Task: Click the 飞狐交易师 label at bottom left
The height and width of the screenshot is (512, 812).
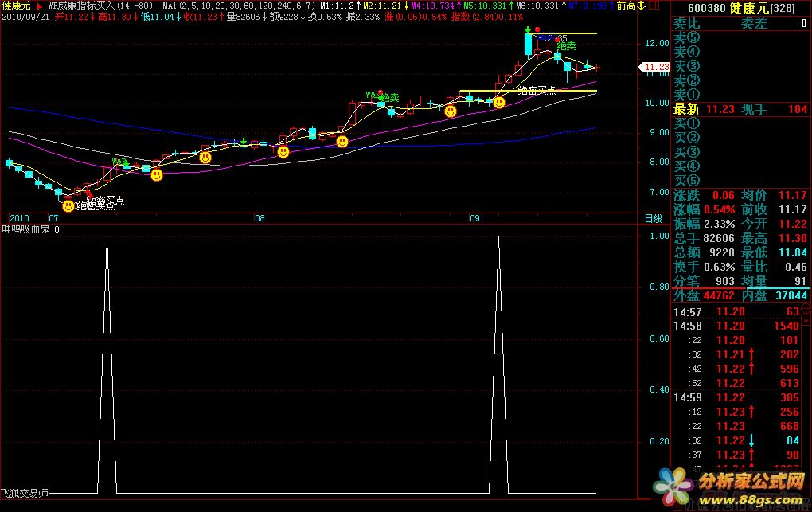Action: pyautogui.click(x=25, y=494)
